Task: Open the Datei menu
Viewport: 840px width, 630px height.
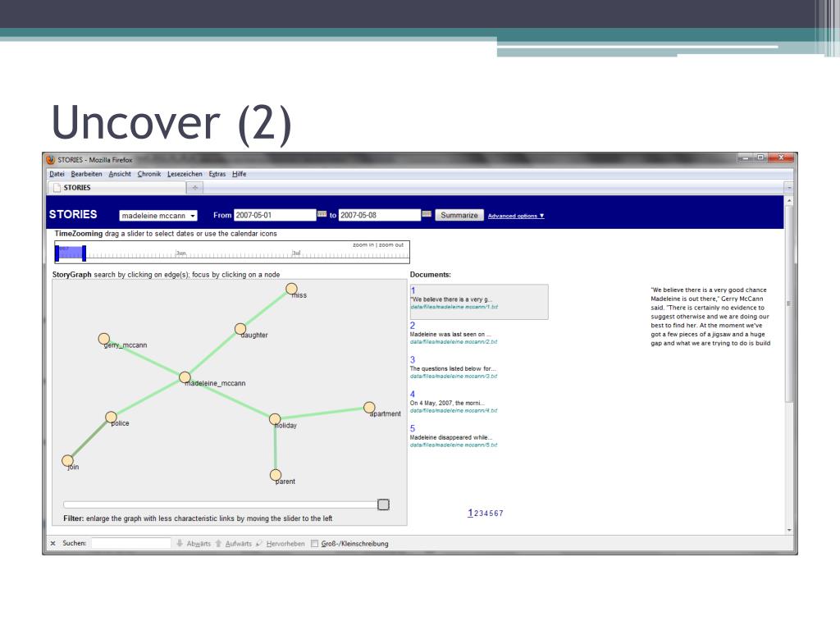Action: pyautogui.click(x=57, y=174)
